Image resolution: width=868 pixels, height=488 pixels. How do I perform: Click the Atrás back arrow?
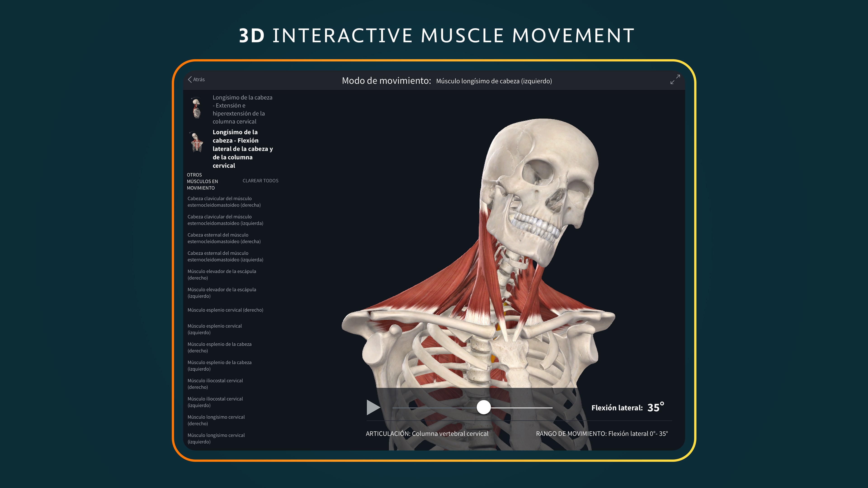point(190,80)
